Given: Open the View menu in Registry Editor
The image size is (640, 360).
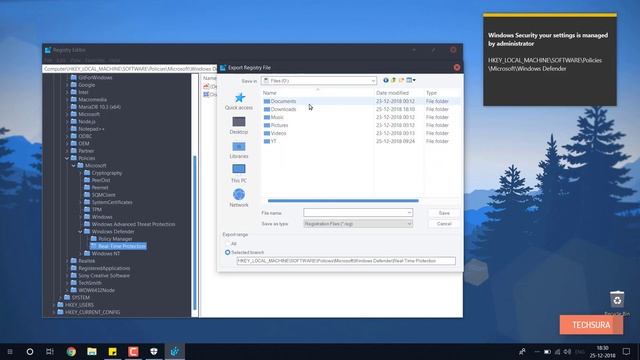Looking at the screenshot, I should 75,60.
